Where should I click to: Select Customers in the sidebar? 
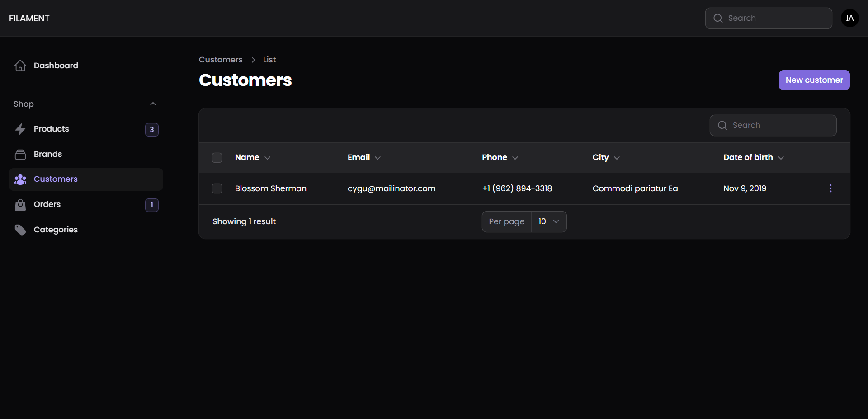86,179
